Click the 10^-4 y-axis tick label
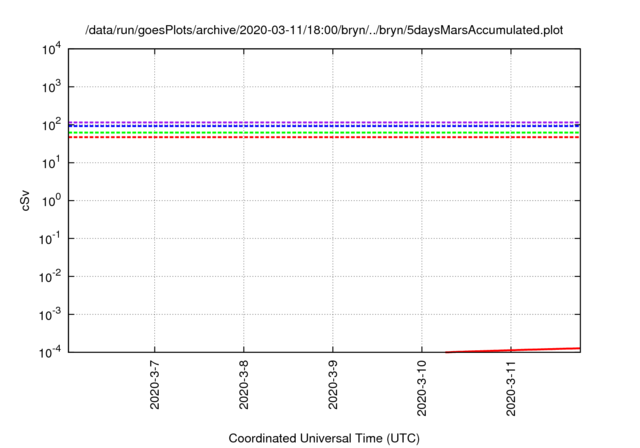 click(x=50, y=352)
